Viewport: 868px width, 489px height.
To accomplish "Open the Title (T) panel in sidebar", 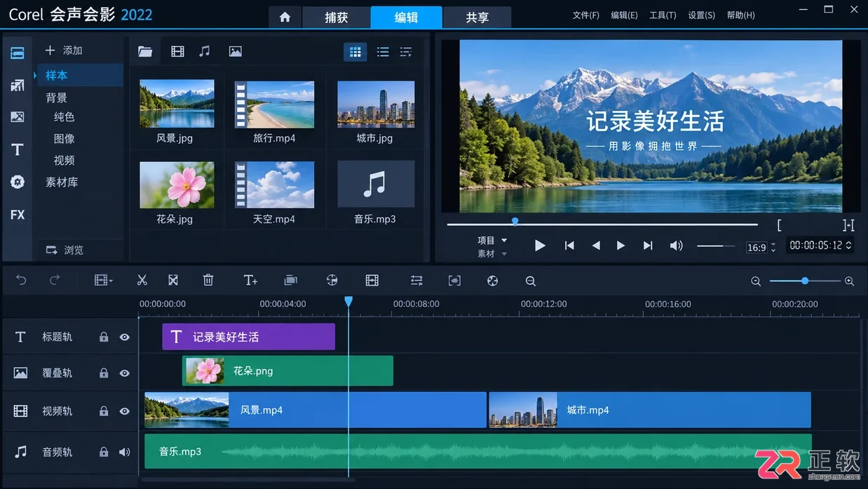I will click(18, 149).
